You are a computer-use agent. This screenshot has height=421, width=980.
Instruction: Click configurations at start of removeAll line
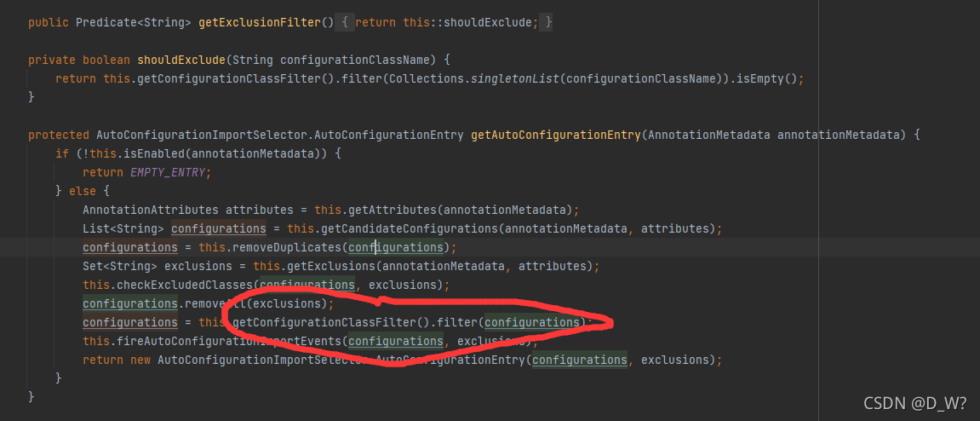pos(130,303)
